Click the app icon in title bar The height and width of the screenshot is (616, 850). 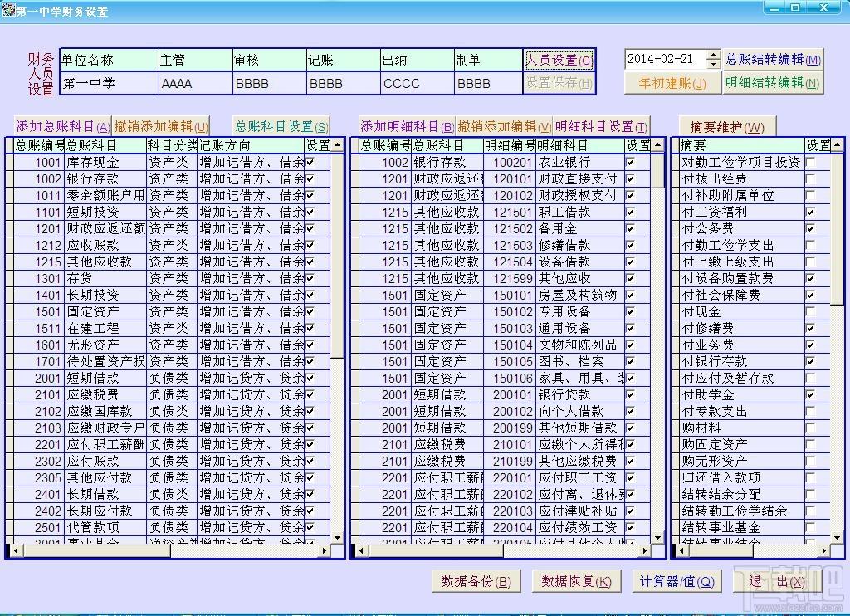[x=7, y=10]
